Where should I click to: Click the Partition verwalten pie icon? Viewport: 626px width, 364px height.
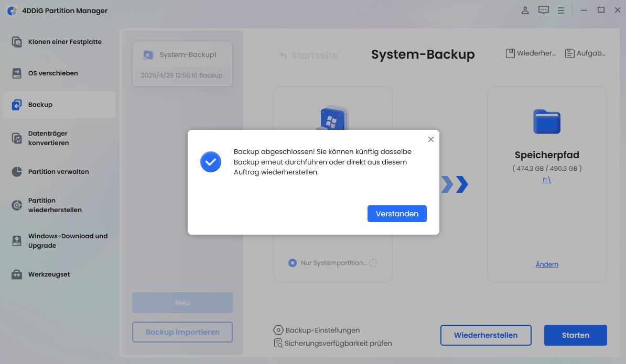(x=17, y=172)
